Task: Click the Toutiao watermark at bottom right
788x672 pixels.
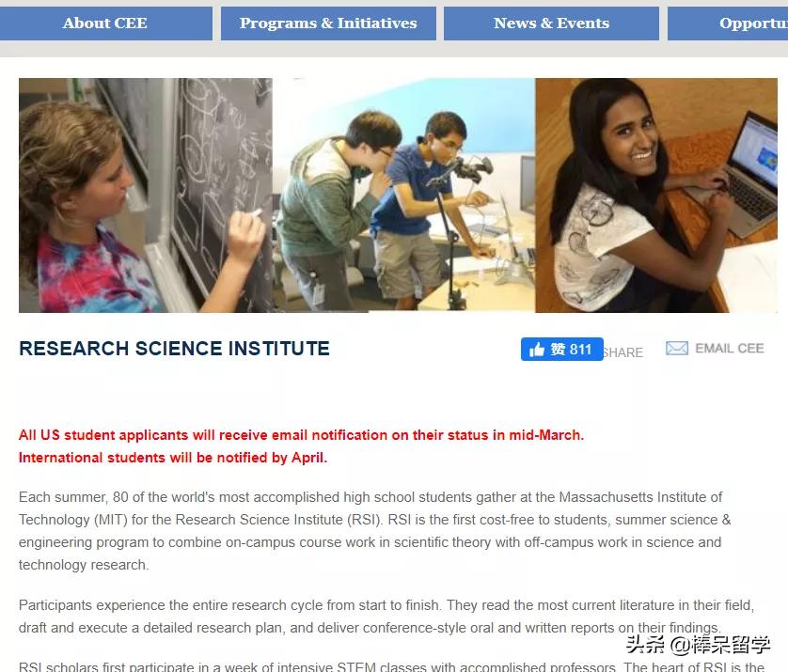Action: click(698, 645)
